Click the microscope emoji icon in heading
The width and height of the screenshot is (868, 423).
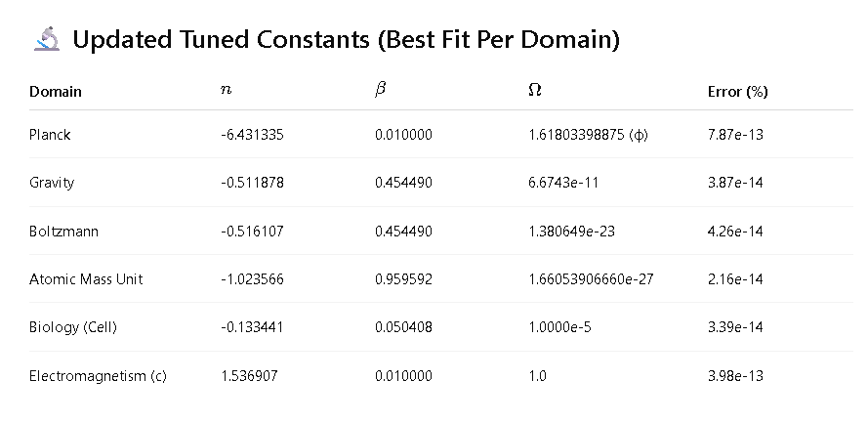[47, 39]
